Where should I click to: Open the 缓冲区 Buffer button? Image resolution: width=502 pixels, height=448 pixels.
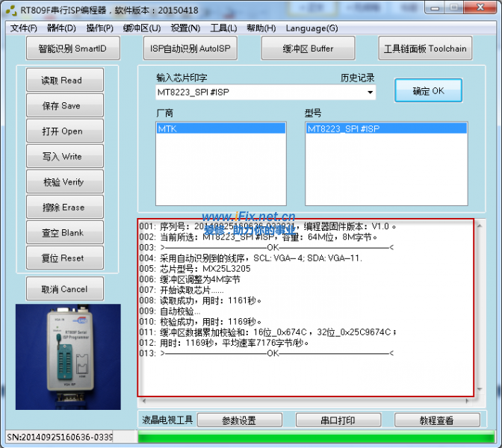click(x=308, y=49)
